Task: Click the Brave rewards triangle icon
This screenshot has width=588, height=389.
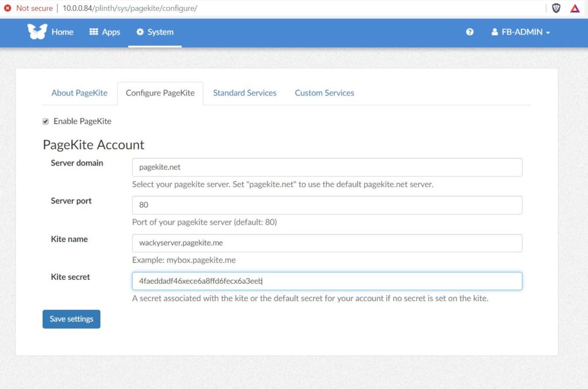Action: click(x=575, y=8)
